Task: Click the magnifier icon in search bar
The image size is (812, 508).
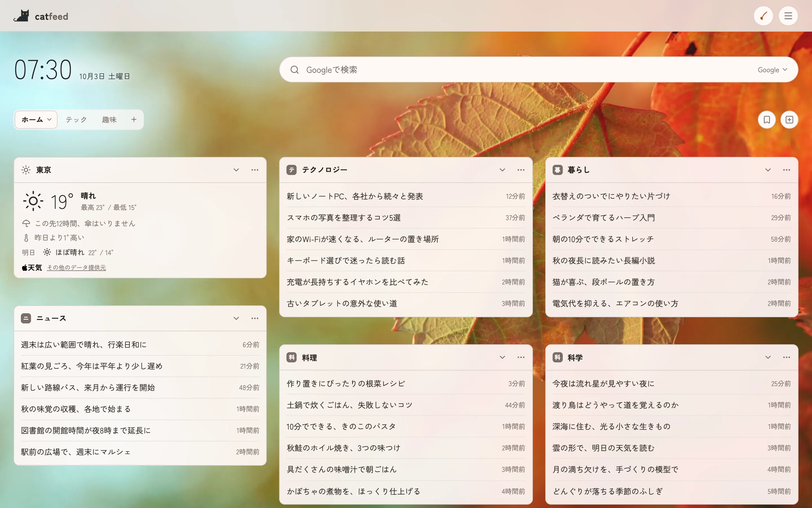Action: 295,69
